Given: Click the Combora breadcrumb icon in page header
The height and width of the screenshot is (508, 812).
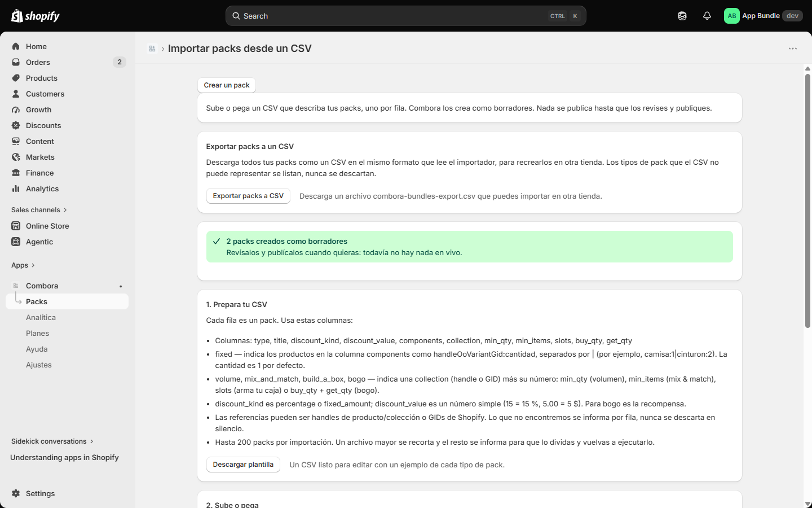Looking at the screenshot, I should point(152,49).
